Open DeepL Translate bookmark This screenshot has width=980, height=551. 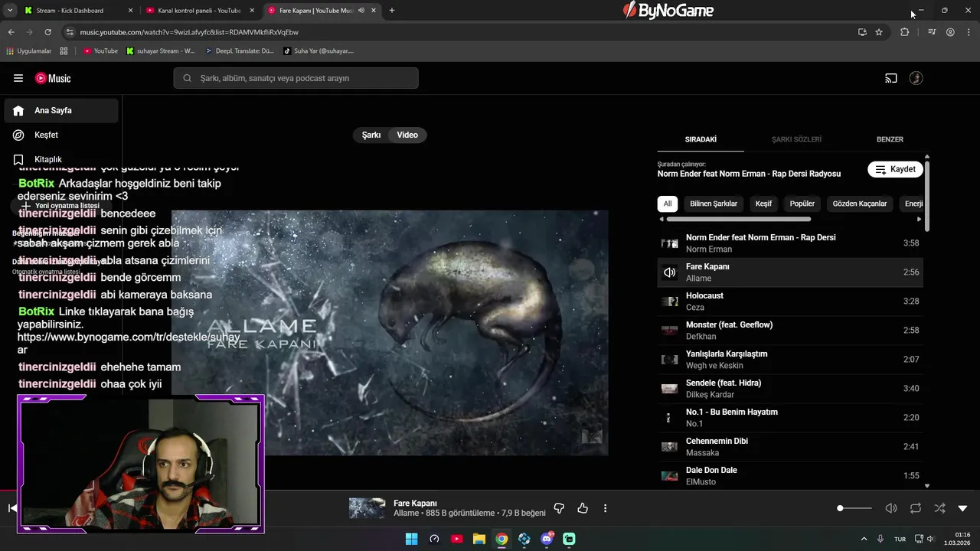click(239, 51)
